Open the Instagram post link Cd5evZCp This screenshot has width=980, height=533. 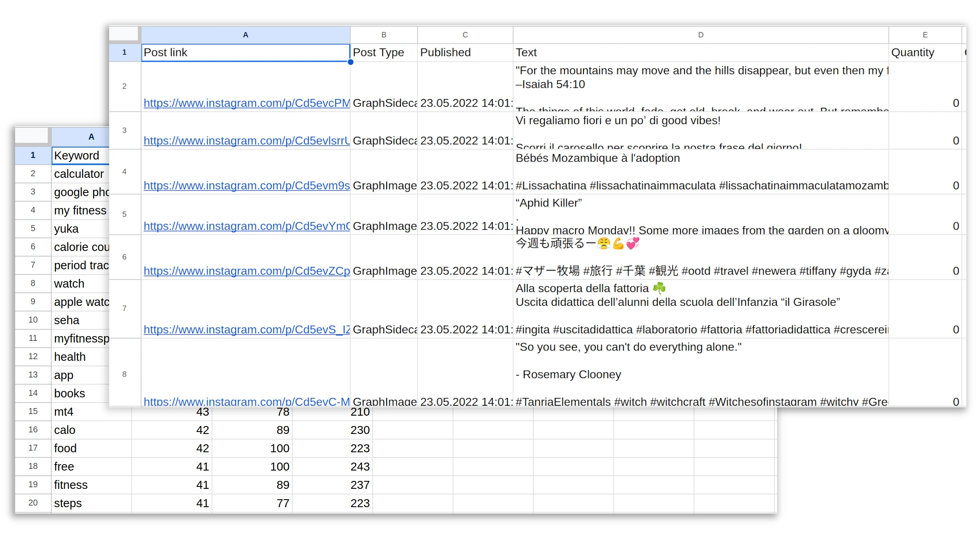pyautogui.click(x=246, y=271)
